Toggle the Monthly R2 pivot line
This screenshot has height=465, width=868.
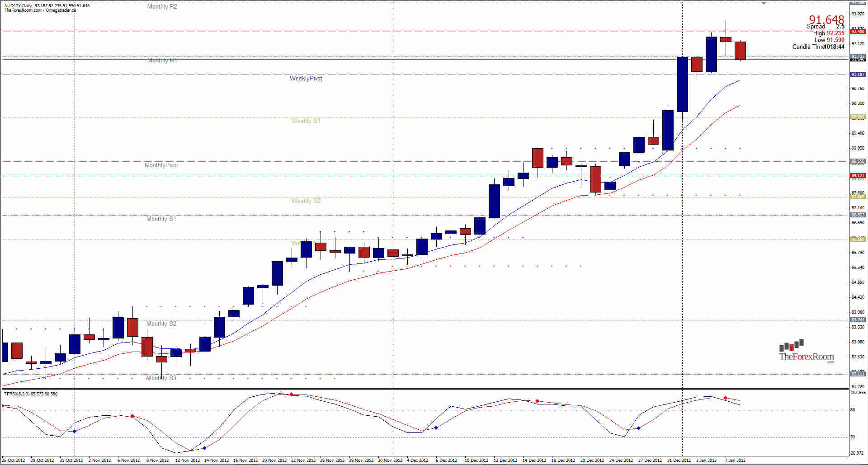coord(161,6)
